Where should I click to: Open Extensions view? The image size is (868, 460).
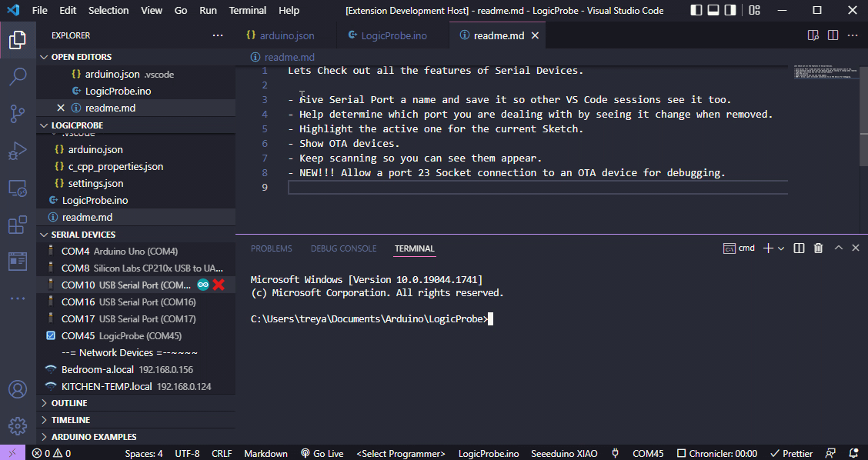(x=18, y=225)
